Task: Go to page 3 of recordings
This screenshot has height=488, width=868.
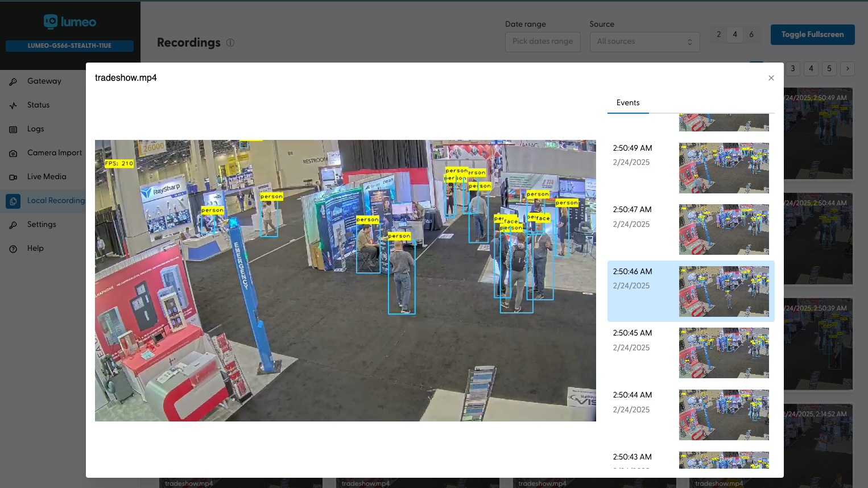Action: pos(793,69)
